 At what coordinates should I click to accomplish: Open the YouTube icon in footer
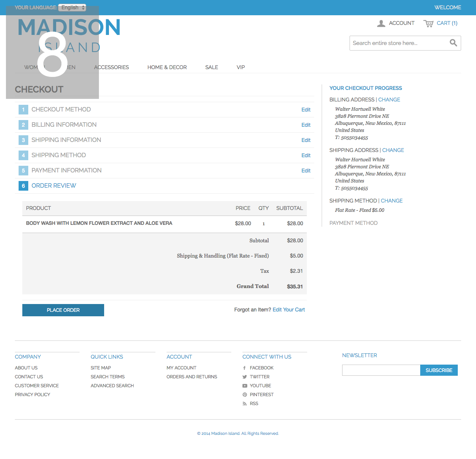click(245, 386)
